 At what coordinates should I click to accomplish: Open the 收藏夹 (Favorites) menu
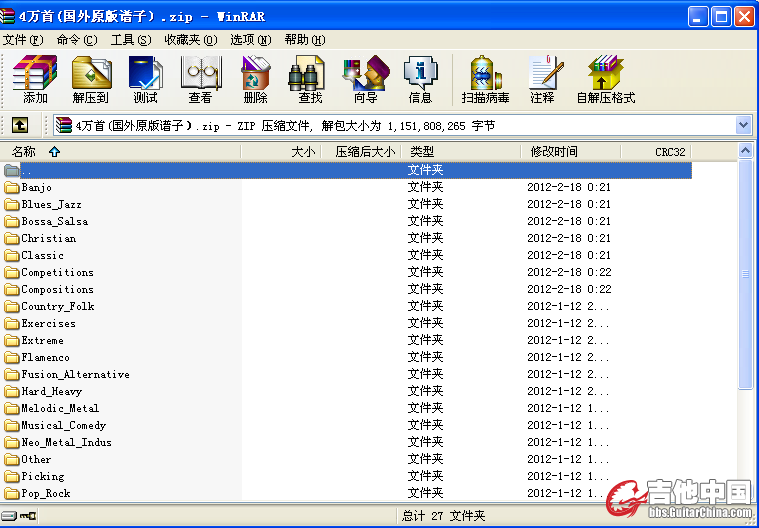191,40
